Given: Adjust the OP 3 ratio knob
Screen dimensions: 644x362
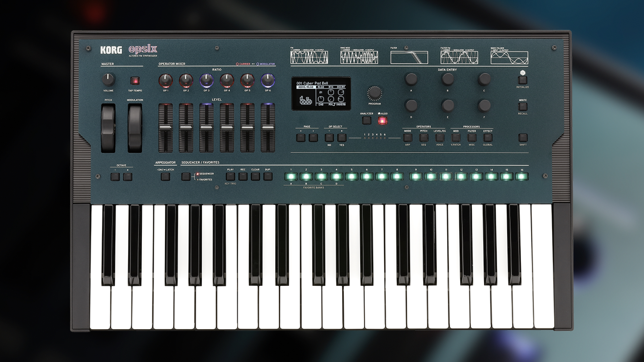Looking at the screenshot, I should (206, 80).
